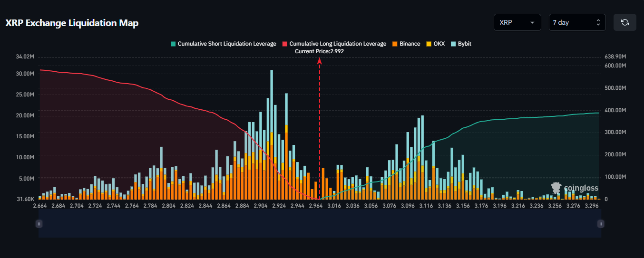Image resolution: width=644 pixels, height=258 pixels.
Task: Hide the Bybit series via legend
Action: [x=461, y=44]
